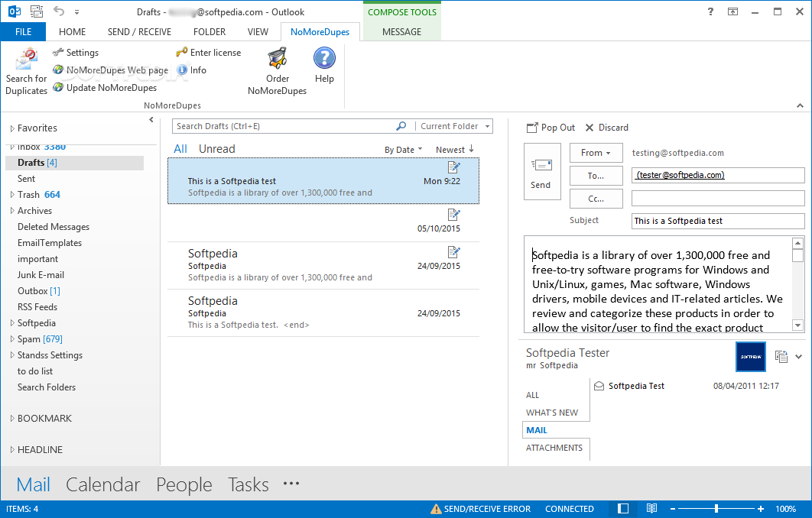Viewport: 812px width, 518px height.
Task: Expand the Trash folder
Action: (x=12, y=195)
